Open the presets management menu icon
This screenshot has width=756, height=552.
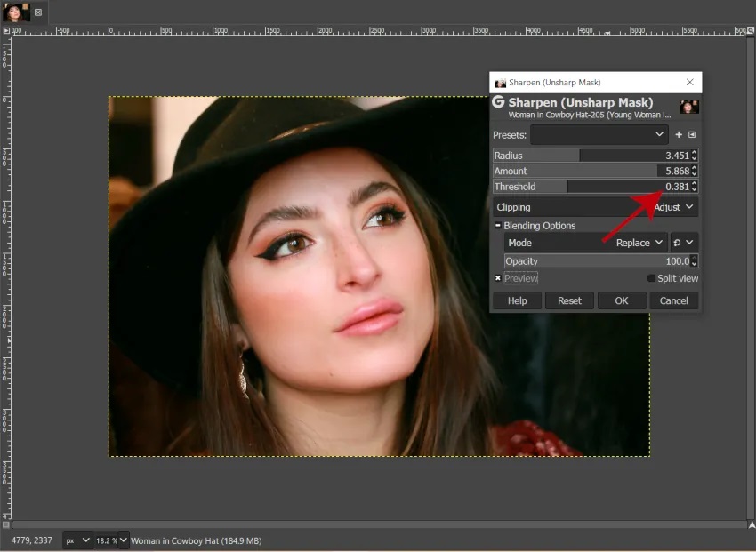tap(692, 135)
